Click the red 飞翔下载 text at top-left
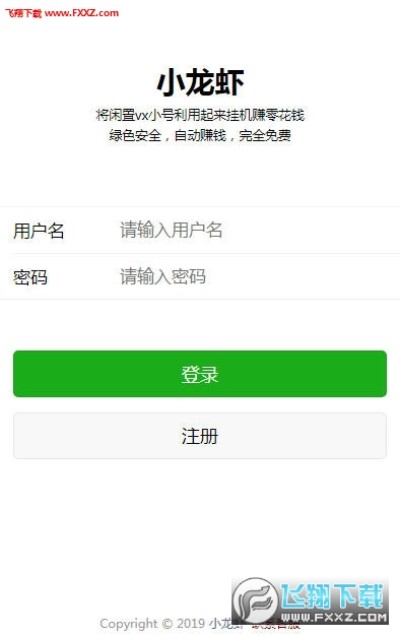 click(23, 13)
